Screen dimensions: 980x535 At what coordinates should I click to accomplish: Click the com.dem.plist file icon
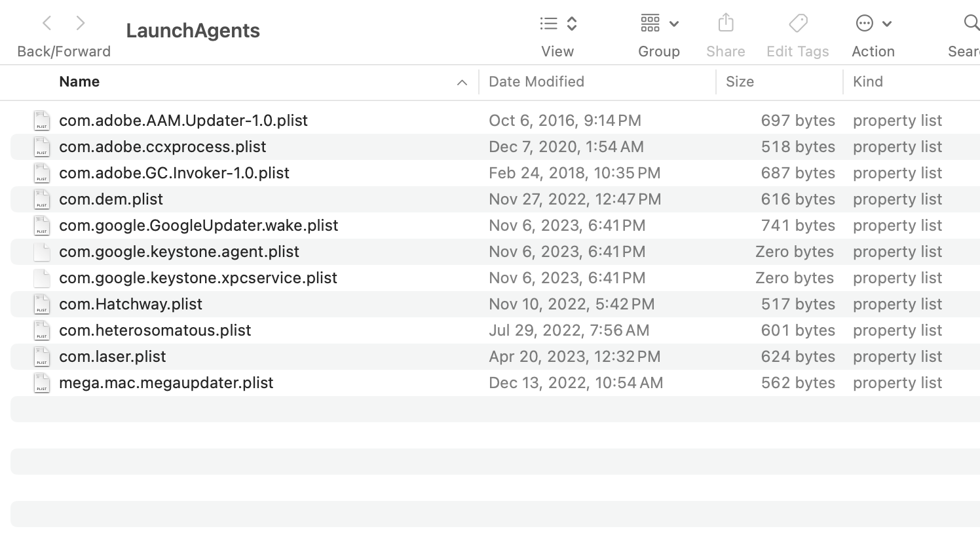[42, 199]
